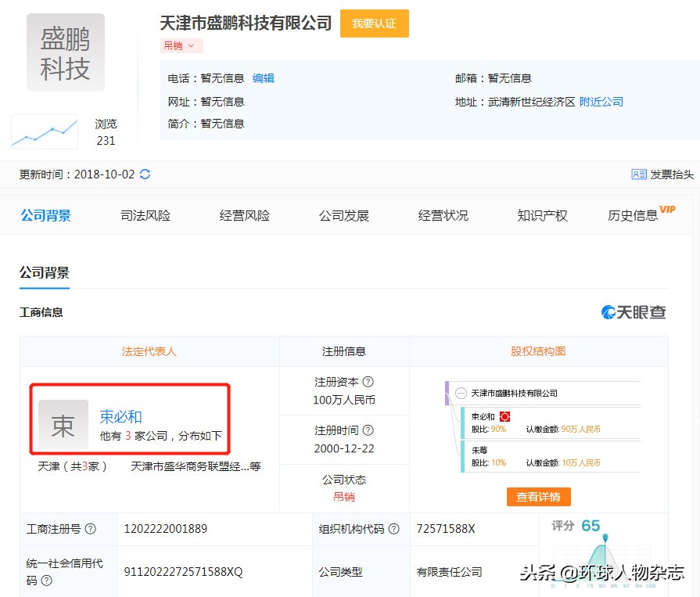Click the 发票抬头 invoice header icon
Image resolution: width=700 pixels, height=597 pixels.
point(639,174)
